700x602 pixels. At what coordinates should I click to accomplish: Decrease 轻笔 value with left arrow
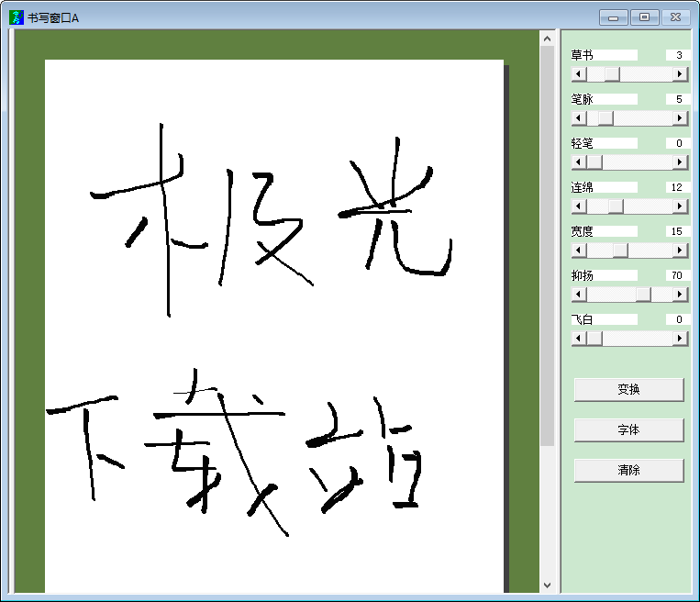pos(579,162)
